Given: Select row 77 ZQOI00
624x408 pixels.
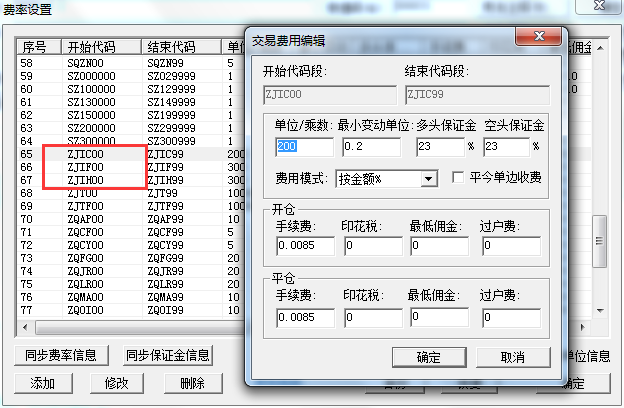Looking at the screenshot, I should pyautogui.click(x=130, y=310).
